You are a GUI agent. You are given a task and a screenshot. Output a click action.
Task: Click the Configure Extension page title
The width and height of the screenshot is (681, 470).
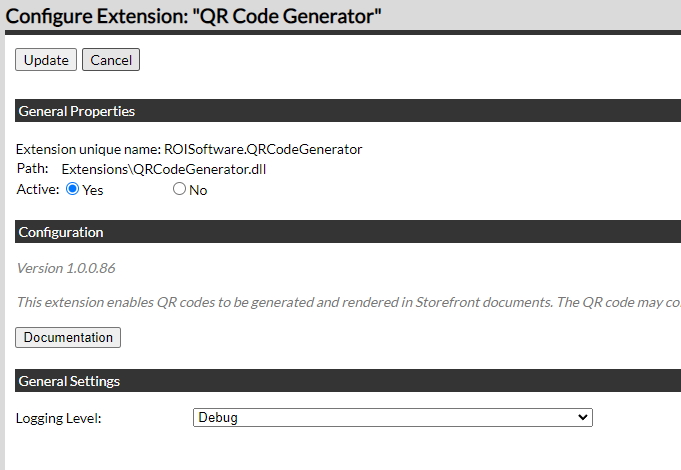click(x=194, y=15)
